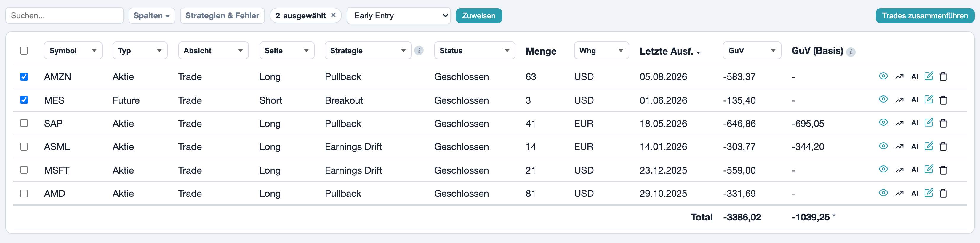Check the ASML row checkbox
The image size is (980, 243).
point(24,146)
